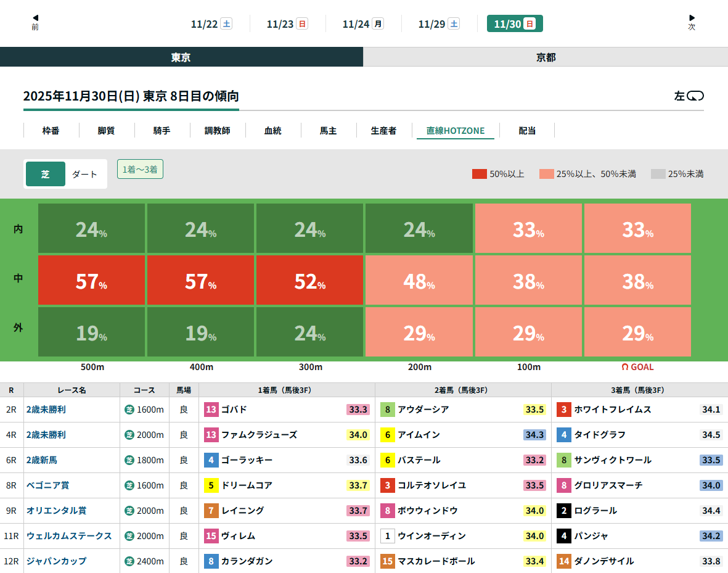Open the 騎手 trend tab
This screenshot has height=573, width=728.
click(162, 131)
